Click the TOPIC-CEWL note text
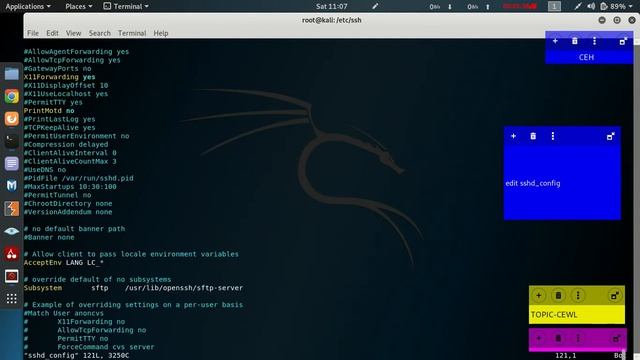Viewport: 640px width, 360px height. [554, 315]
